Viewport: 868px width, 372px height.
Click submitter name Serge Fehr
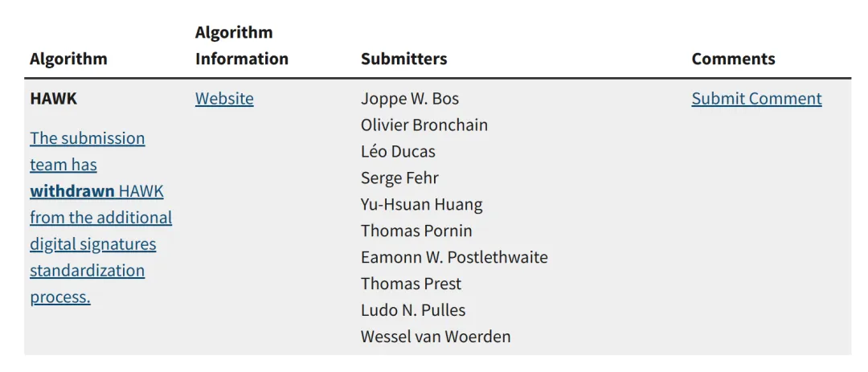coord(399,178)
